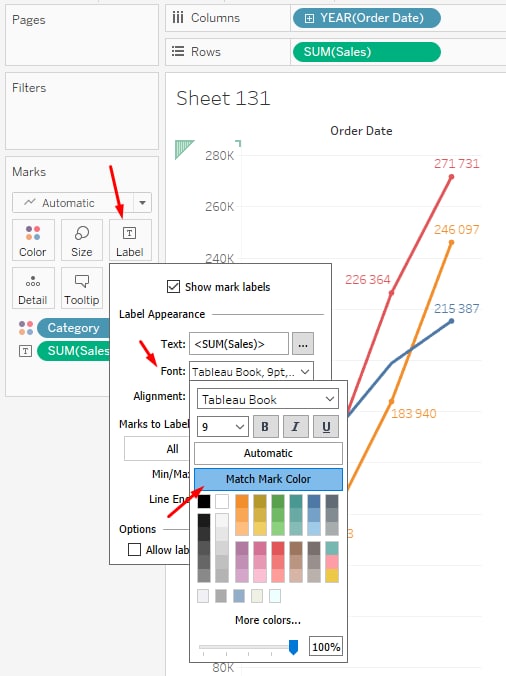This screenshot has width=506, height=676.
Task: Open the Color marks card
Action: pos(33,240)
